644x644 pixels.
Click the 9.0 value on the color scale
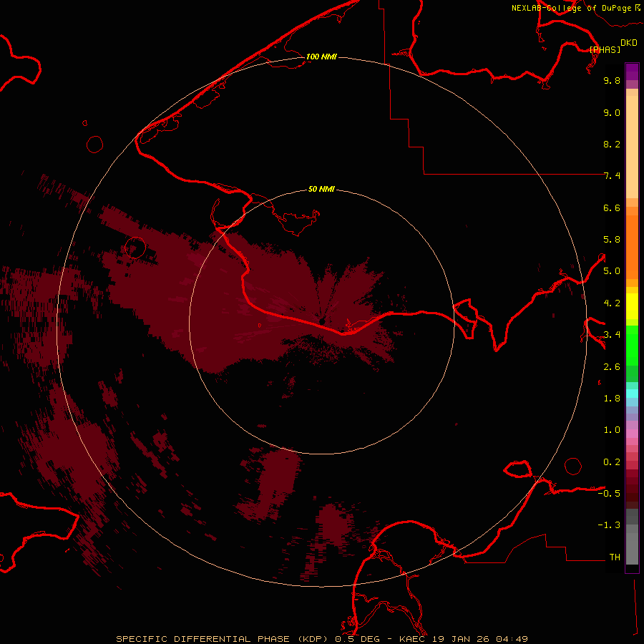(x=612, y=112)
